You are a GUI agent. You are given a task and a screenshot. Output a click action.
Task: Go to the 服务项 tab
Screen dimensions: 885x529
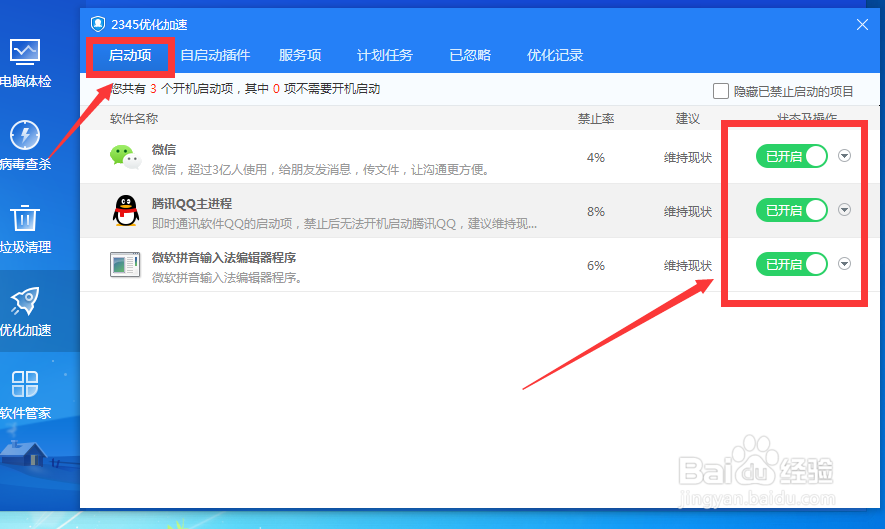pyautogui.click(x=300, y=55)
